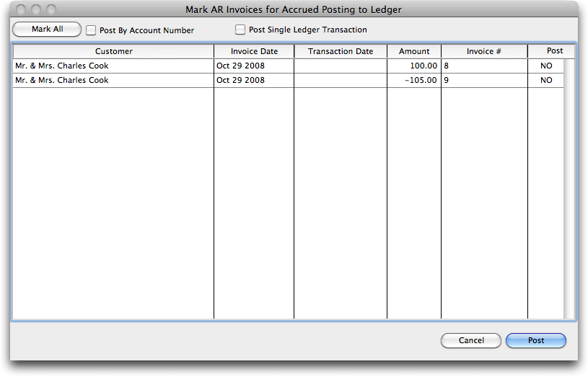Toggle Post Single Ledger Transaction checkbox

240,30
